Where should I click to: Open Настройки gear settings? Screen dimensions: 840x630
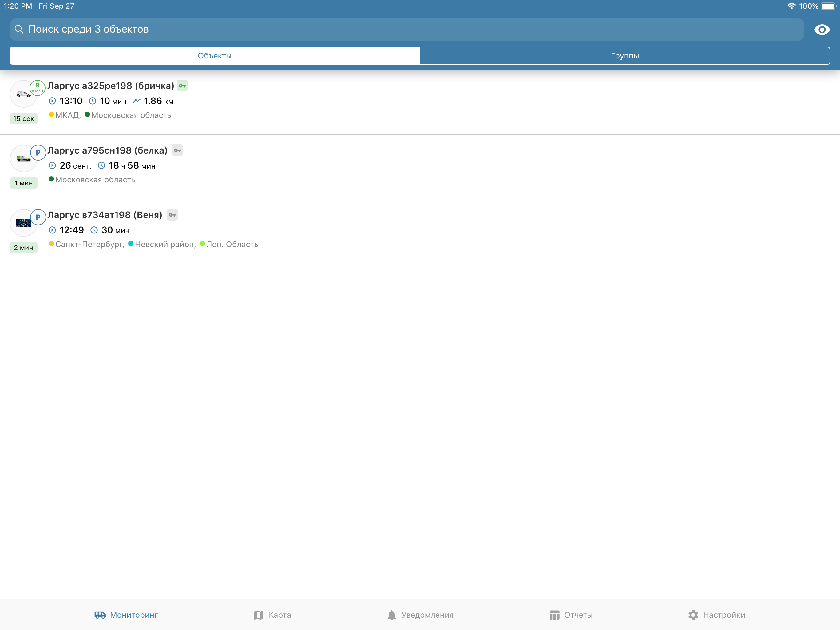pyautogui.click(x=716, y=615)
